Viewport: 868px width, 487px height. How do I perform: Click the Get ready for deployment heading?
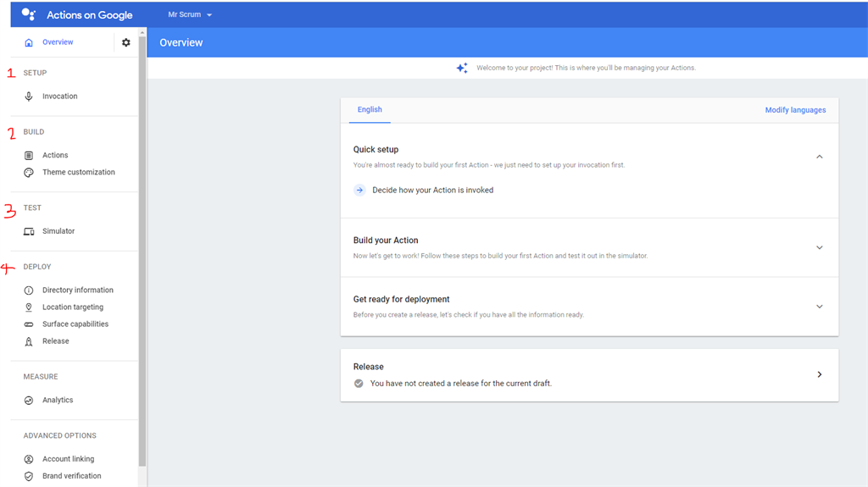pos(401,299)
